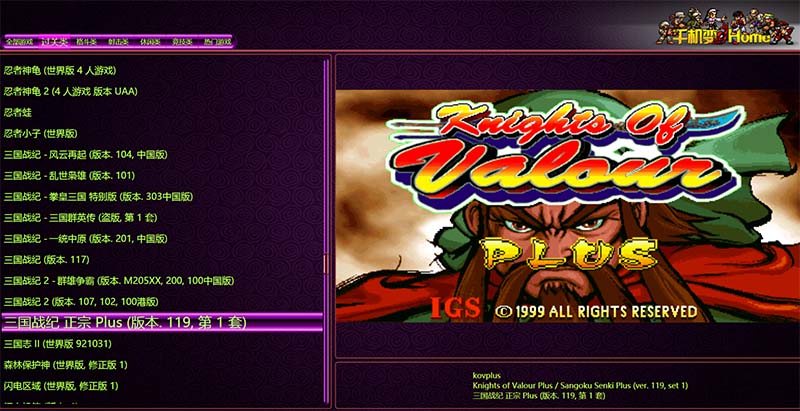The height and width of the screenshot is (411, 800).
Task: Pick 忍者小子 (世界版) from the list
Action: coord(40,133)
